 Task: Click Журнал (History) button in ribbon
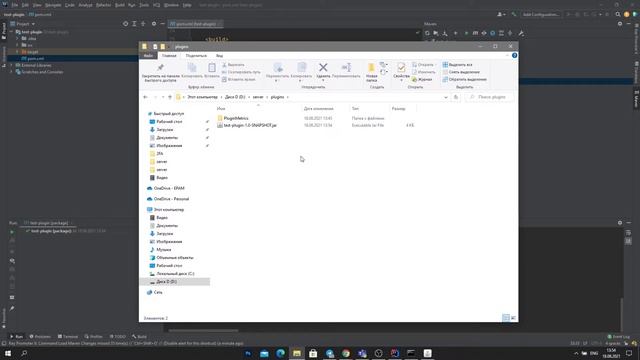(422, 80)
